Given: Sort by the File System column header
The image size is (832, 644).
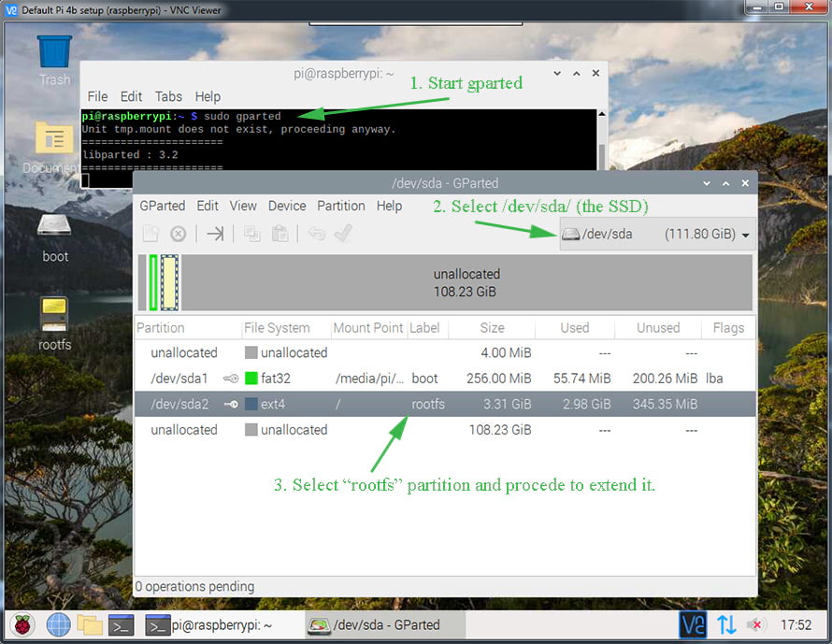Looking at the screenshot, I should tap(277, 328).
